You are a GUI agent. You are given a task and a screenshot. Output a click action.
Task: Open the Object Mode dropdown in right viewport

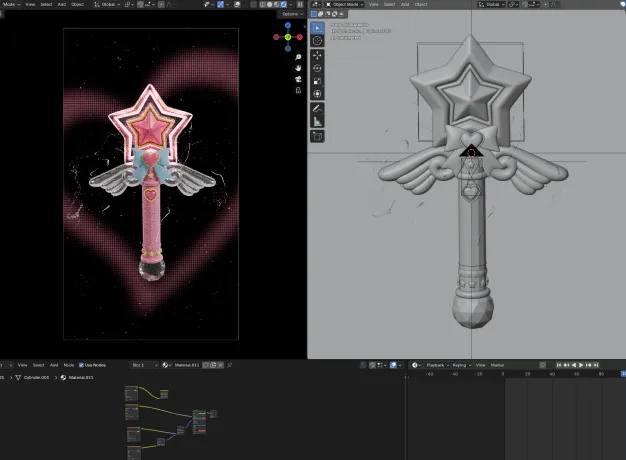[345, 4]
